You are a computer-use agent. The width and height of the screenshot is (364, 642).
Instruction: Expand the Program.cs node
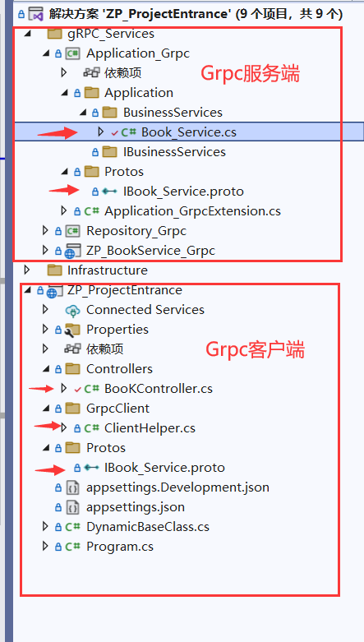coord(45,546)
